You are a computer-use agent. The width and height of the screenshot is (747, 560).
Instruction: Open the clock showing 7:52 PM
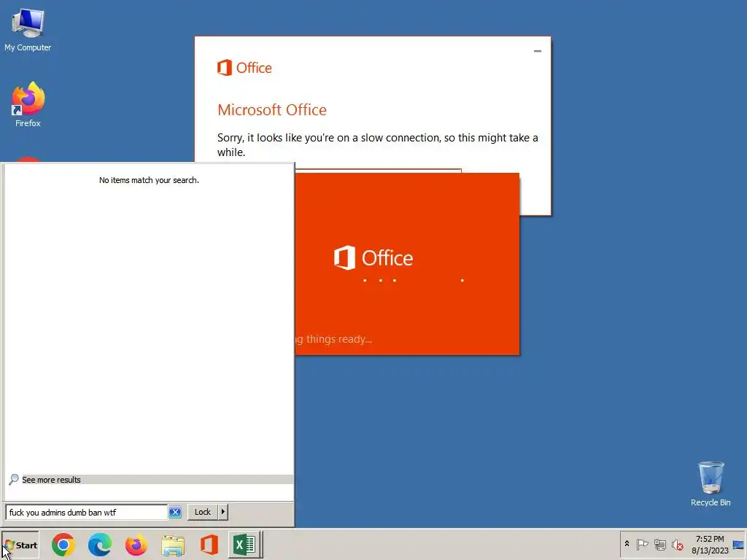pos(710,544)
